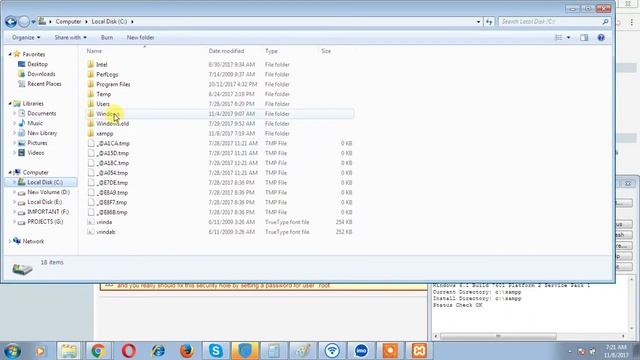The width and height of the screenshot is (640, 360).
Task: Select the Program Files folder name
Action: point(113,84)
